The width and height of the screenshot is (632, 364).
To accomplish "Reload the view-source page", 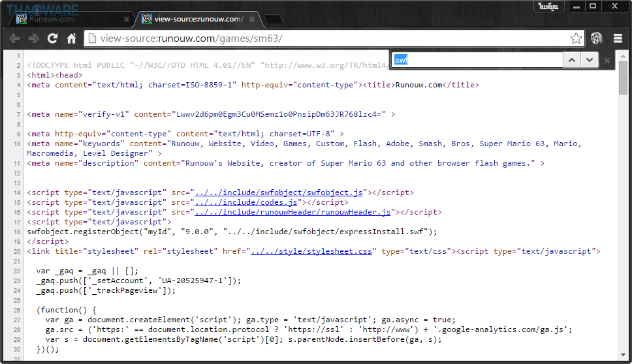I will 52,38.
